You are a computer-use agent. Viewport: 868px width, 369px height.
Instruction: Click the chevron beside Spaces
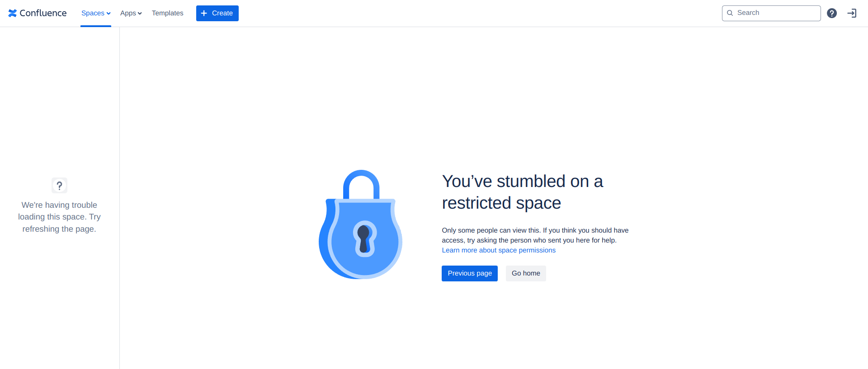pyautogui.click(x=108, y=14)
